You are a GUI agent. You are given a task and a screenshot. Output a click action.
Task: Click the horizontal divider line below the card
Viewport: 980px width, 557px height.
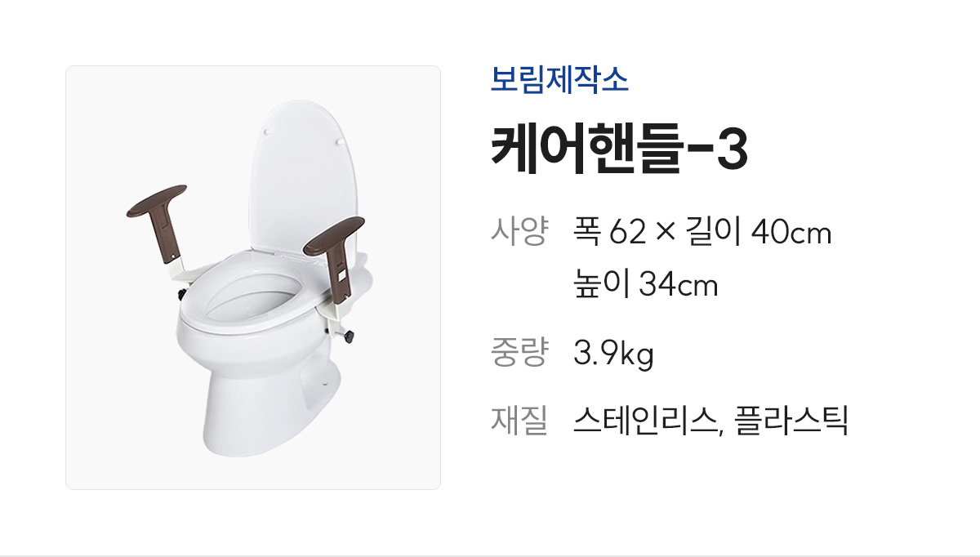[490, 556]
